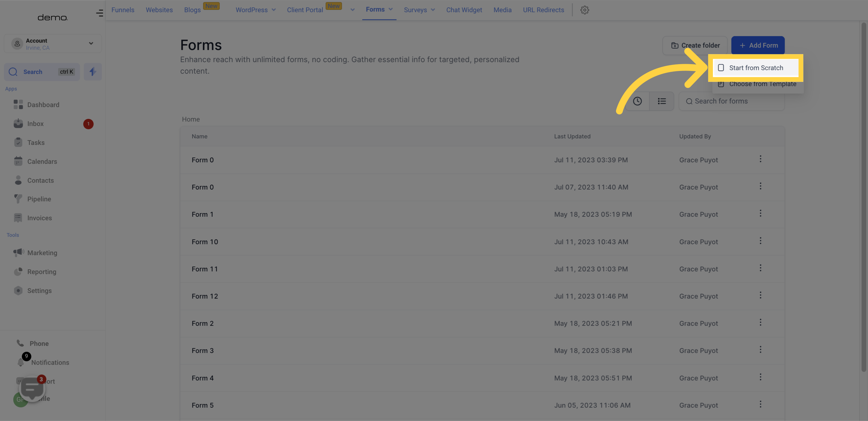Expand the WordPress navigation dropdown
This screenshot has height=421, width=868.
(273, 10)
